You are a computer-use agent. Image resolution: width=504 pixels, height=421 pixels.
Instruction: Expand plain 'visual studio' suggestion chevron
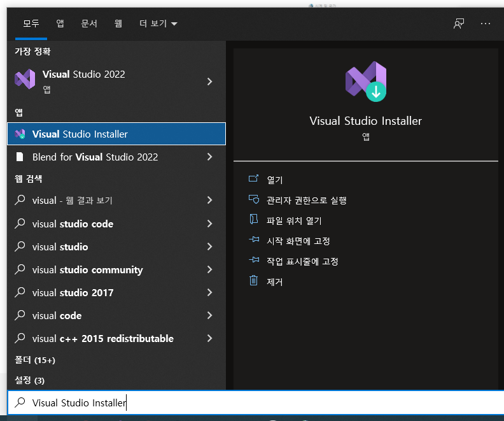pos(209,246)
